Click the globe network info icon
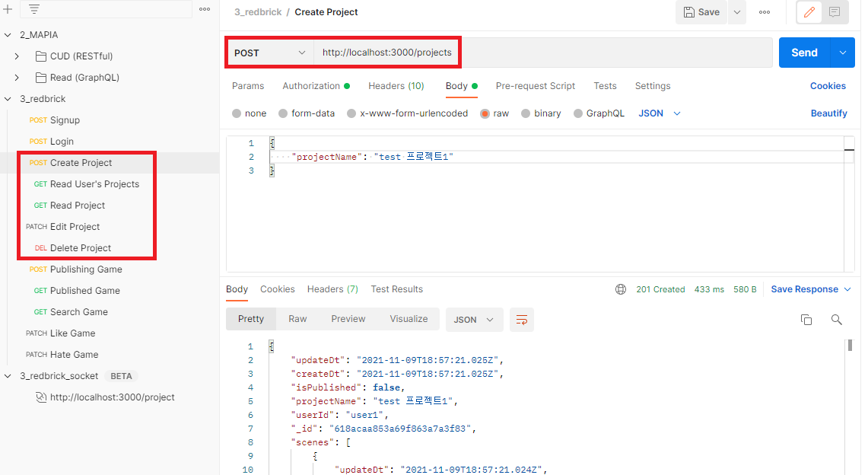The height and width of the screenshot is (475, 868). [621, 289]
